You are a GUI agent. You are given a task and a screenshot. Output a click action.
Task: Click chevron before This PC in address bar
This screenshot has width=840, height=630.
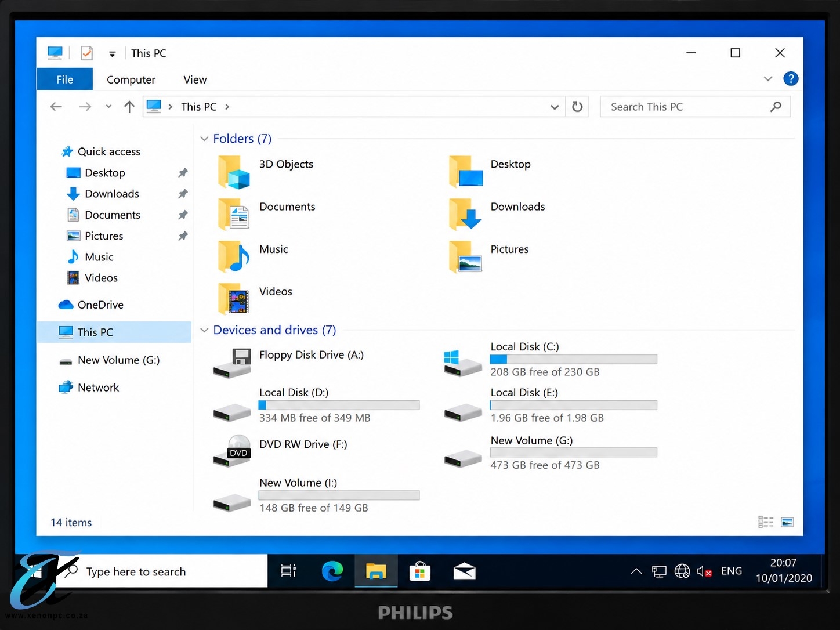click(x=171, y=107)
